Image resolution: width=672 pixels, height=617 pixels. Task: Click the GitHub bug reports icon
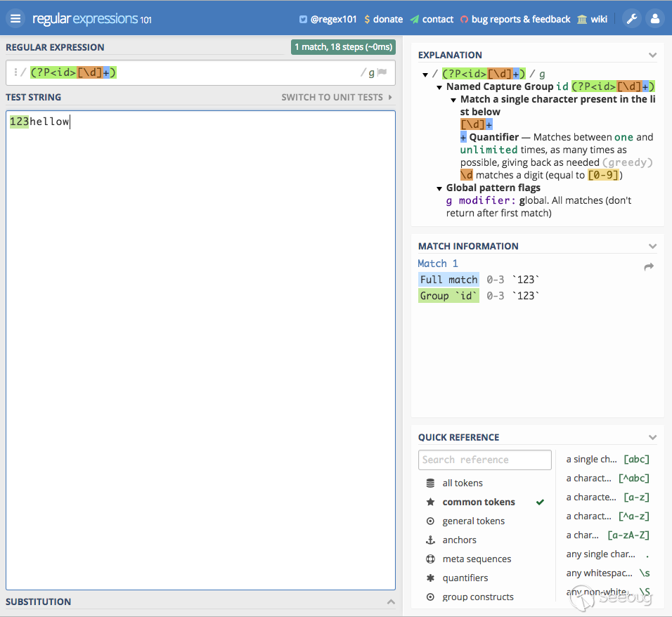[464, 19]
